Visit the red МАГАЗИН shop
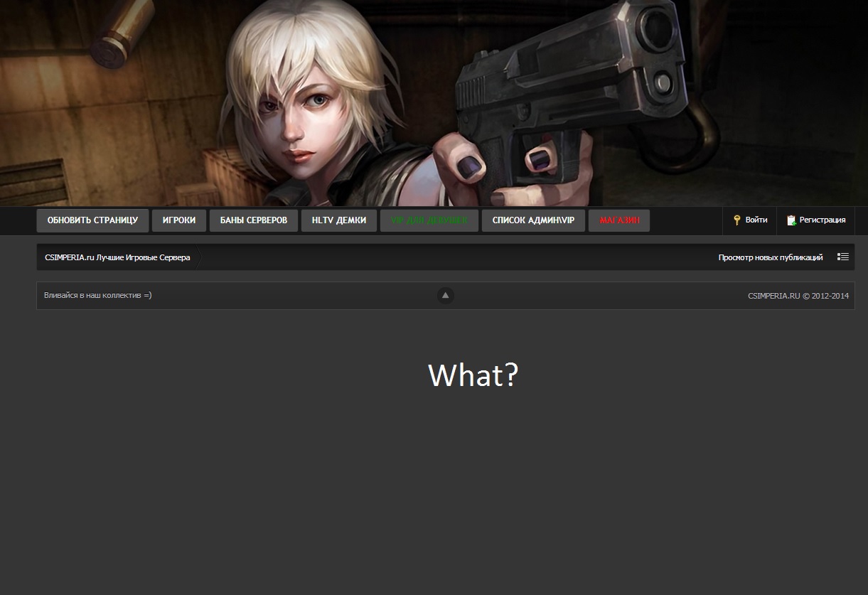Image resolution: width=868 pixels, height=595 pixels. 619,220
